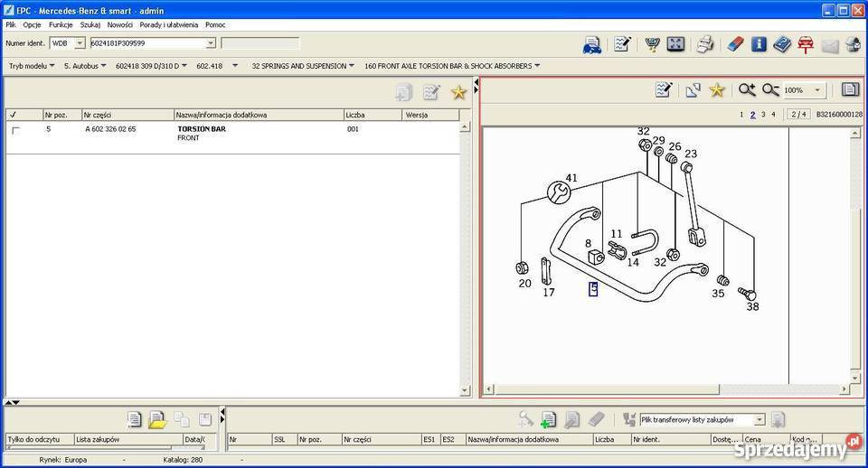Screen dimensions: 868x468
Task: Select callout 41 in diagram
Action: (x=571, y=178)
